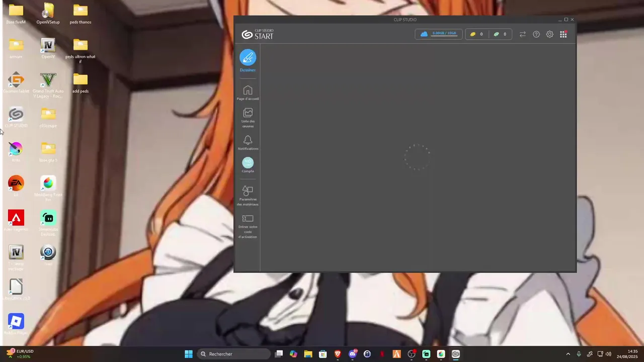
Task: Switch to Clip Studio taskbar icon
Action: coord(456,354)
